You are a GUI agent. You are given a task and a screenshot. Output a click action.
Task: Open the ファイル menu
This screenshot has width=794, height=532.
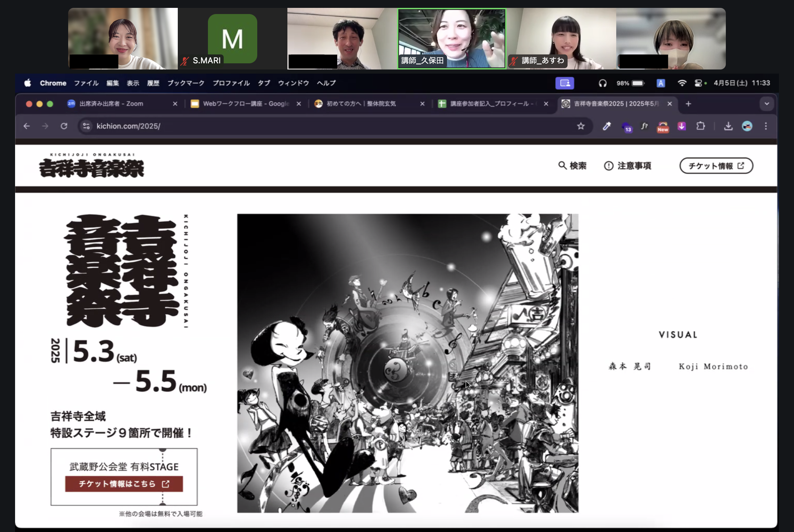click(x=86, y=83)
